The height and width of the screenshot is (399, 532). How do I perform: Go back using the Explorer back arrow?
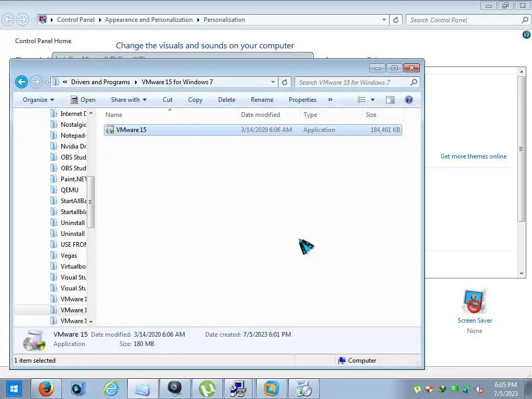(21, 82)
